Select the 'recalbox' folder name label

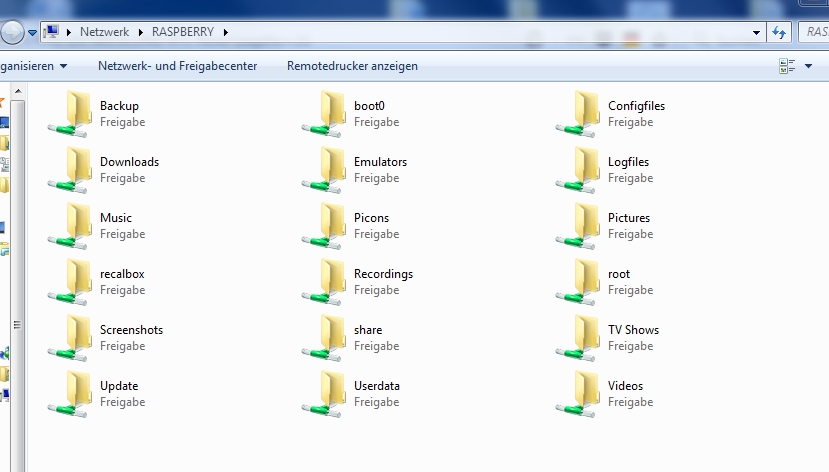(122, 274)
